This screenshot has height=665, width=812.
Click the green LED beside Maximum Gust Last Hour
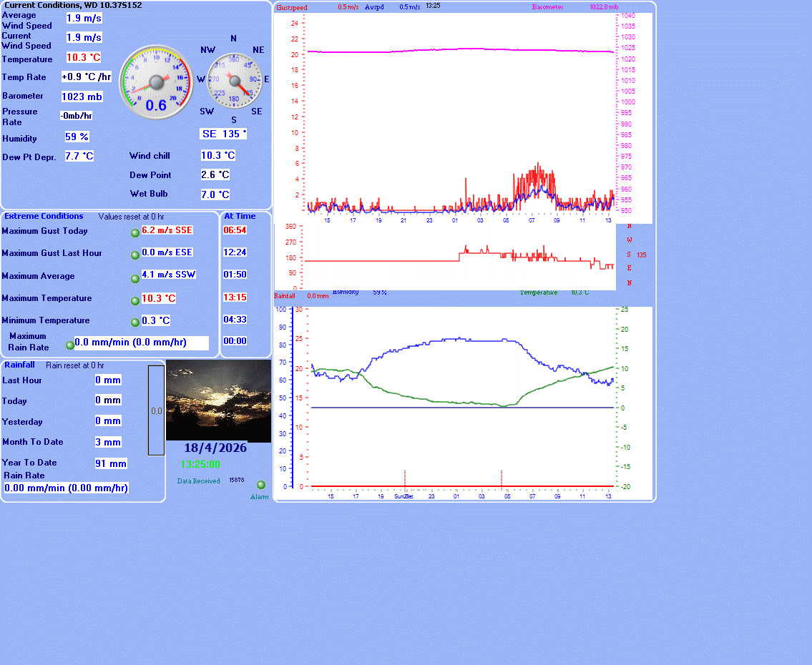point(135,255)
